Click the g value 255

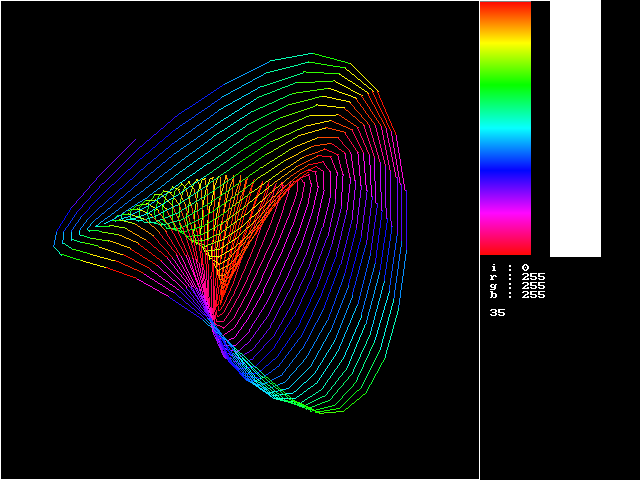tap(533, 286)
